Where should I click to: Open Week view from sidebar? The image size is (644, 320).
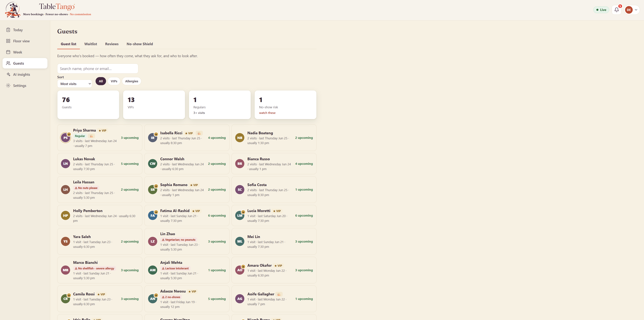pyautogui.click(x=25, y=52)
